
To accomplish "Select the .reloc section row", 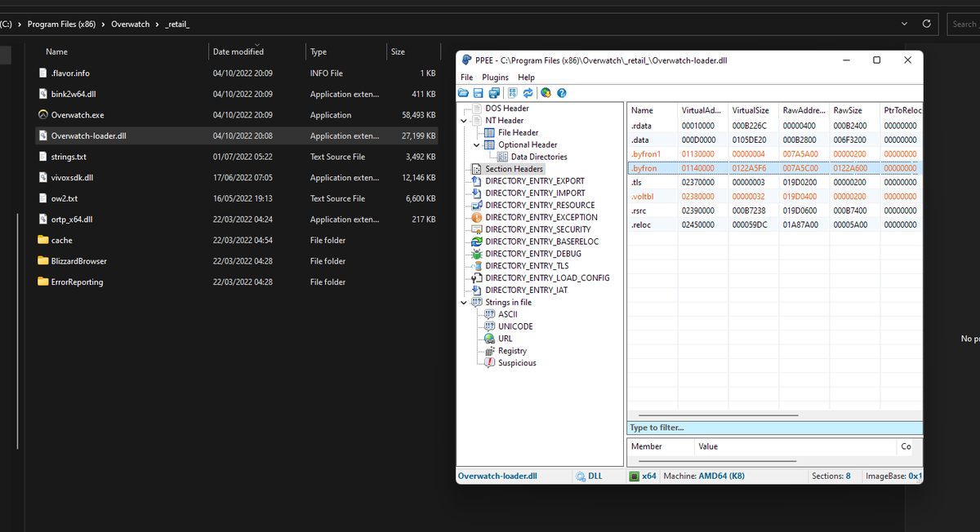I will (774, 224).
